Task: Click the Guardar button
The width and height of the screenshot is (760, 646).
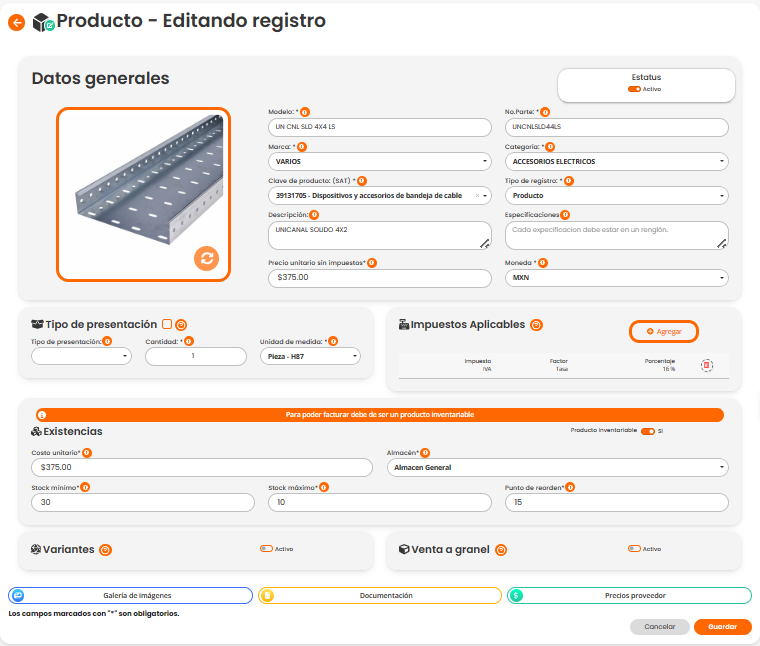Action: pos(722,627)
